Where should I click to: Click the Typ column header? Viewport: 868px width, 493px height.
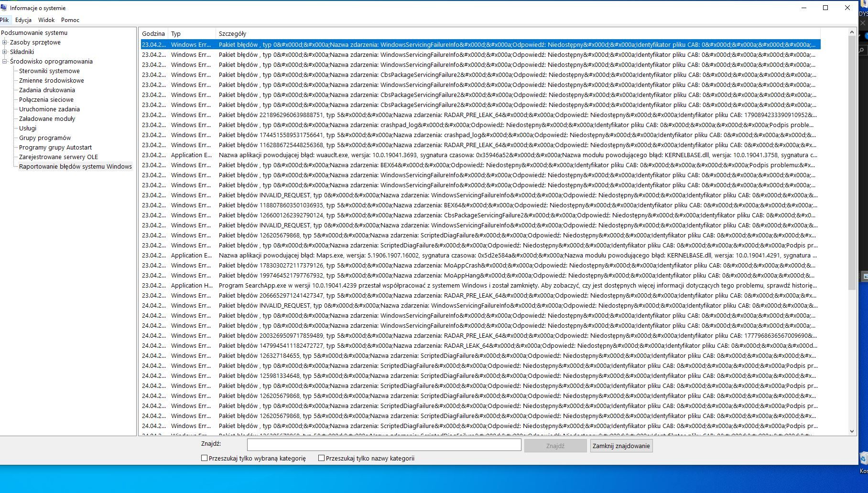[x=191, y=33]
